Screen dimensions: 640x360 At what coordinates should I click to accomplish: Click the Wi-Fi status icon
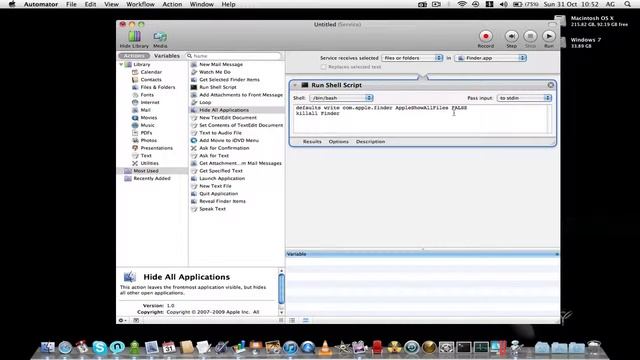pos(462,4)
